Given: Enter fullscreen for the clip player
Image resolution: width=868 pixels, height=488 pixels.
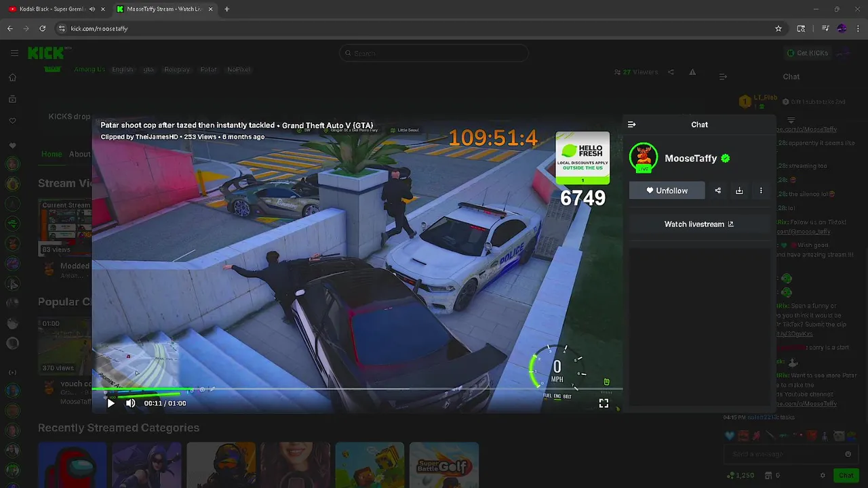Looking at the screenshot, I should pos(604,403).
